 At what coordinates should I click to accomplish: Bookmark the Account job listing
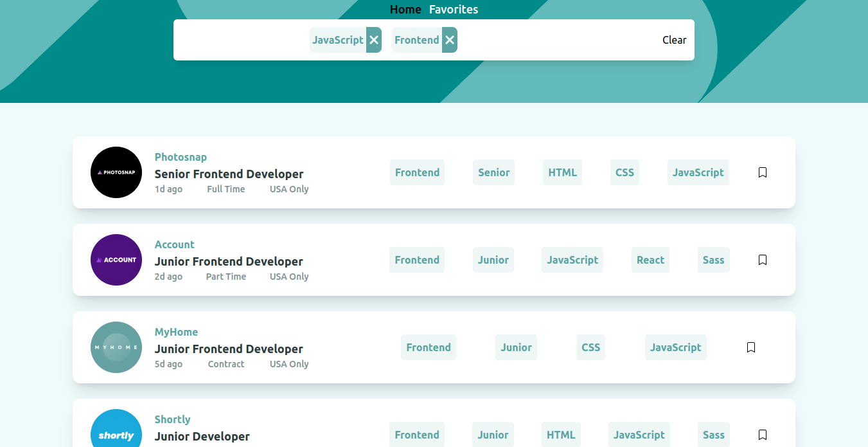pos(763,260)
